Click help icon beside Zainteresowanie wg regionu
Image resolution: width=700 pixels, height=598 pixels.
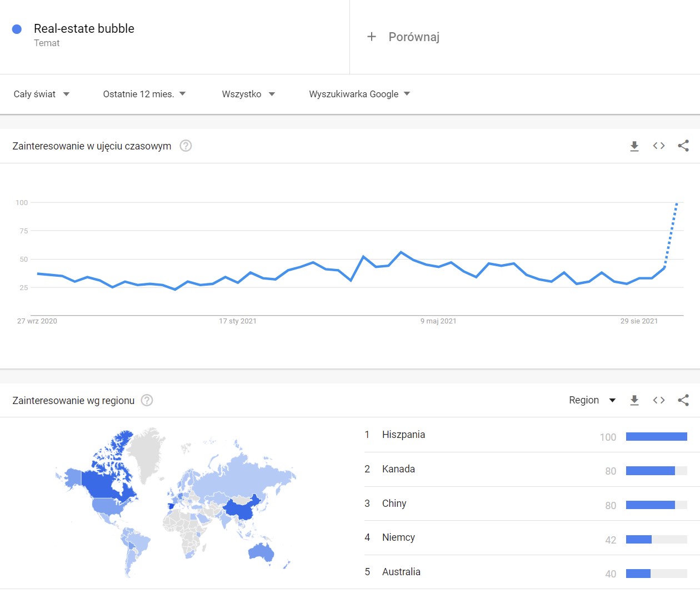click(147, 400)
